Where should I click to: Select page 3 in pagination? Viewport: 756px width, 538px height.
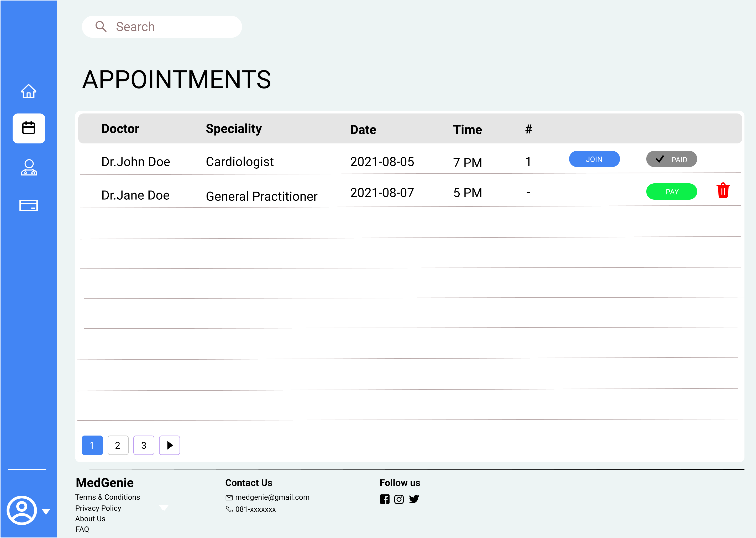(144, 445)
